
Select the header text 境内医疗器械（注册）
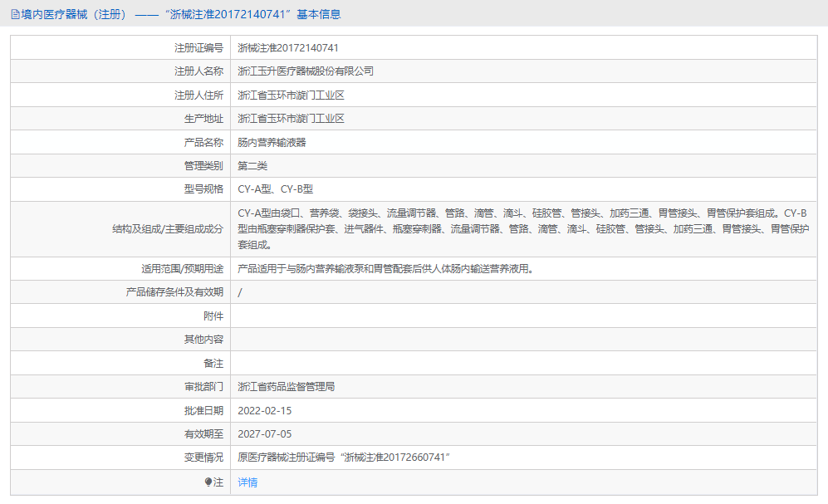(x=75, y=14)
